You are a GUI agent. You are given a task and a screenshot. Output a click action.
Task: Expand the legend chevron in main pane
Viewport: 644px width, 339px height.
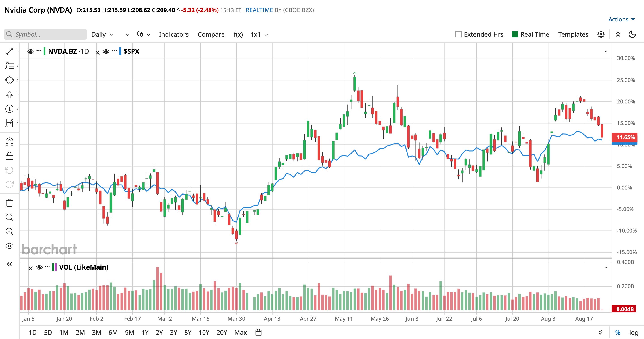[x=606, y=51]
